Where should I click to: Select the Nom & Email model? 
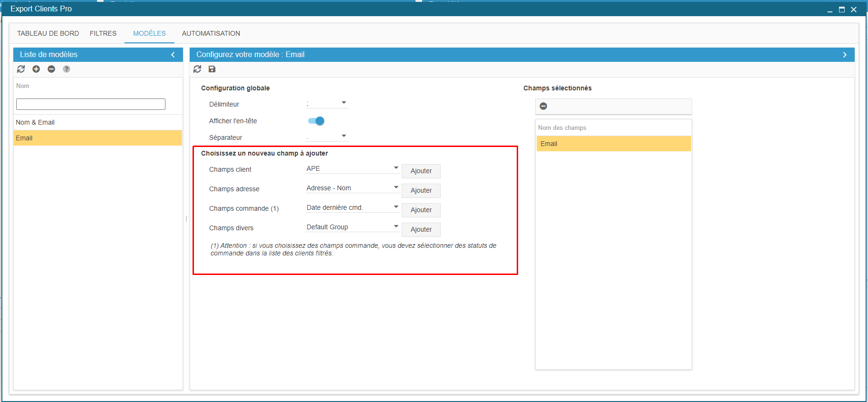[x=35, y=122]
